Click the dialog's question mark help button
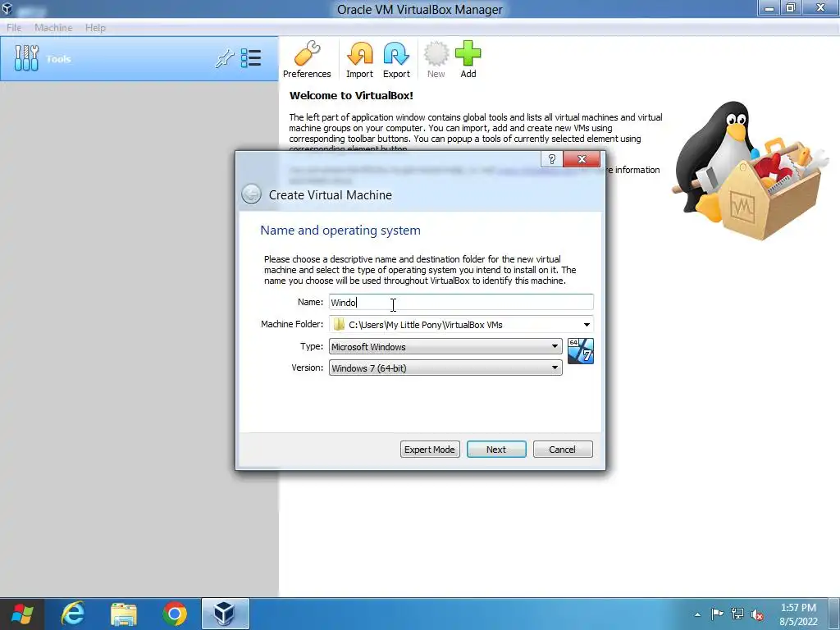Screen dimensions: 840x630 552,159
